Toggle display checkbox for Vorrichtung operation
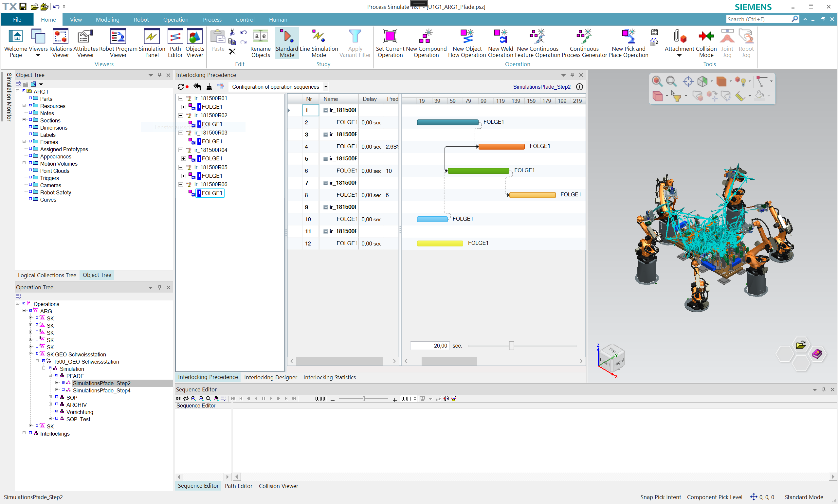This screenshot has height=504, width=838. (x=57, y=411)
